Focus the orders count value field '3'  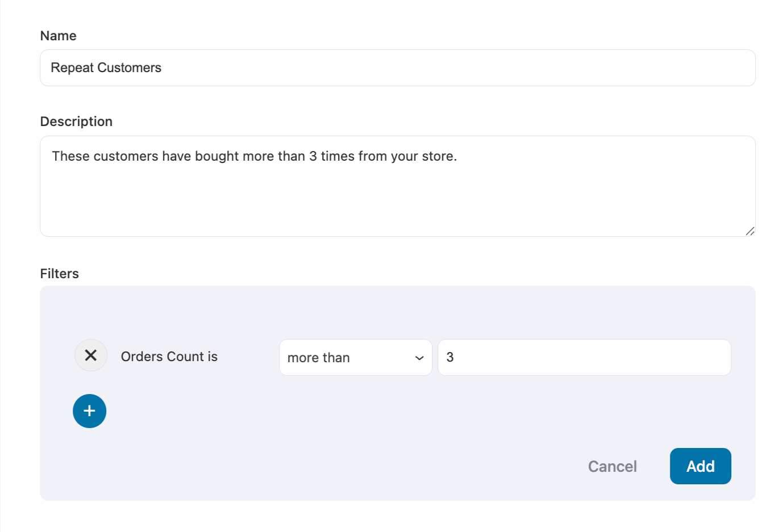(x=584, y=358)
